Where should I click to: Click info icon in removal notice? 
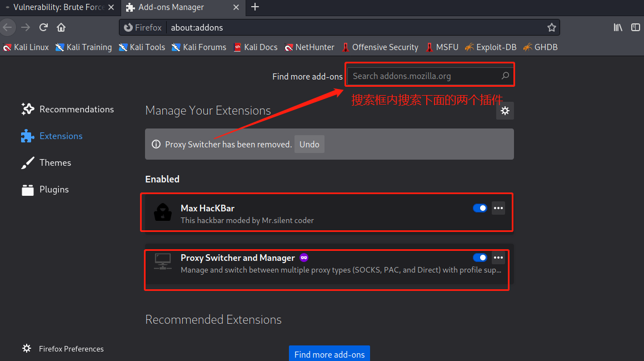point(156,144)
